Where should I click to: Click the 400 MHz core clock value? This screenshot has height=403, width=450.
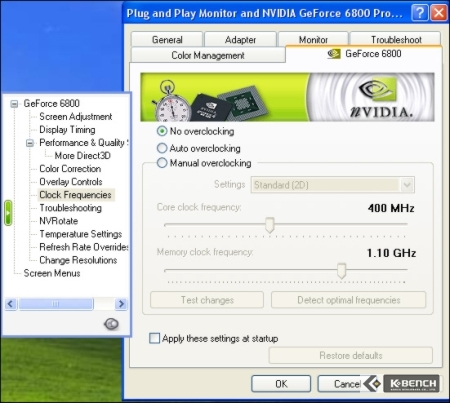391,208
